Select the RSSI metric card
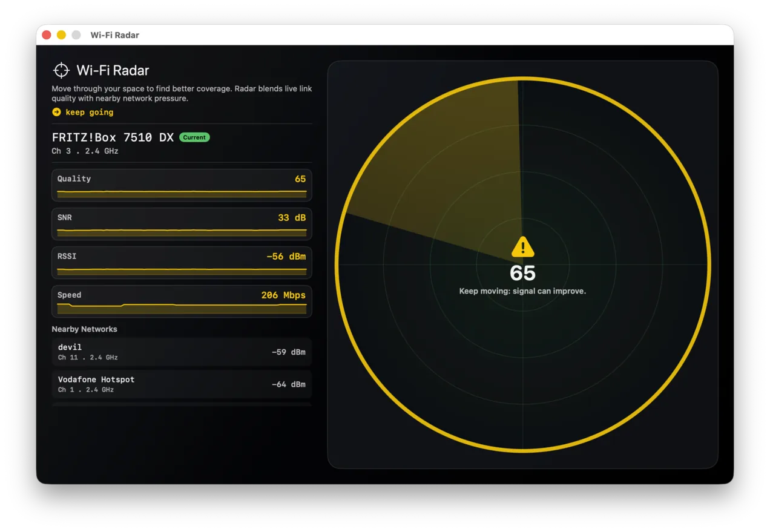The image size is (770, 532). 182,263
